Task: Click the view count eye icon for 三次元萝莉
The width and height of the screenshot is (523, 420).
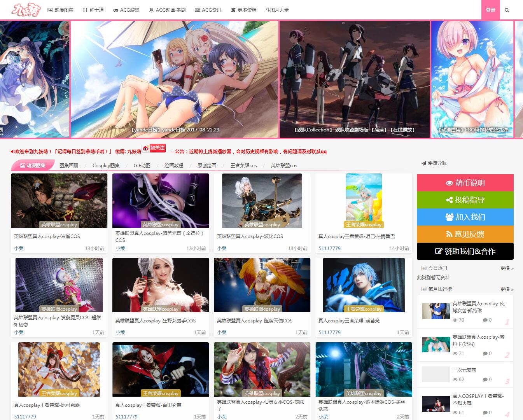Action: point(455,380)
